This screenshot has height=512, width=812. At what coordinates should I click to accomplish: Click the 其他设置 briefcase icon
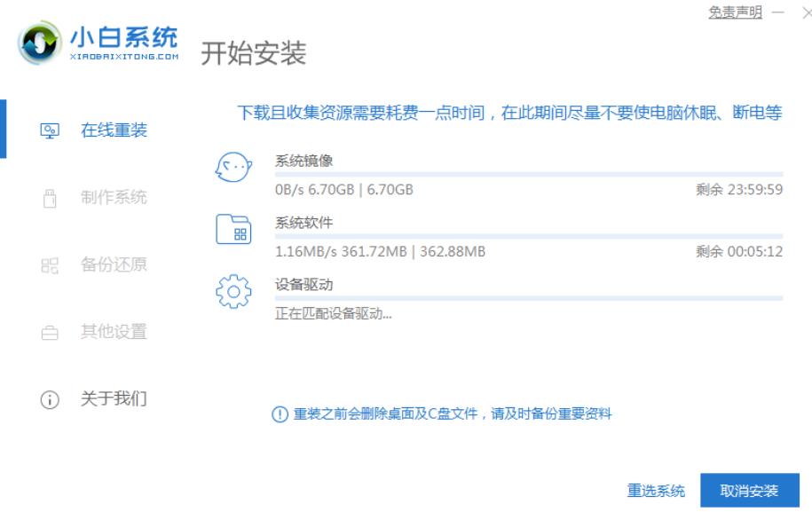click(50, 333)
